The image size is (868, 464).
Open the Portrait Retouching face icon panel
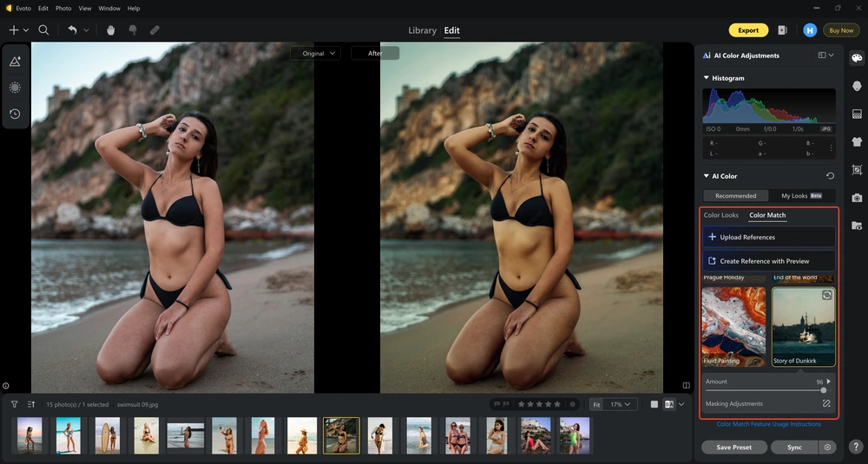[857, 86]
